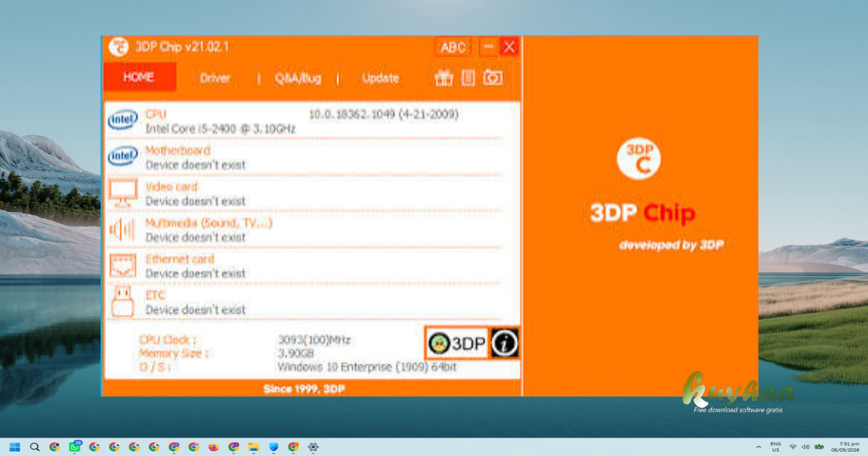The image size is (868, 456).
Task: Open the Q&A/Bug tab
Action: 298,78
